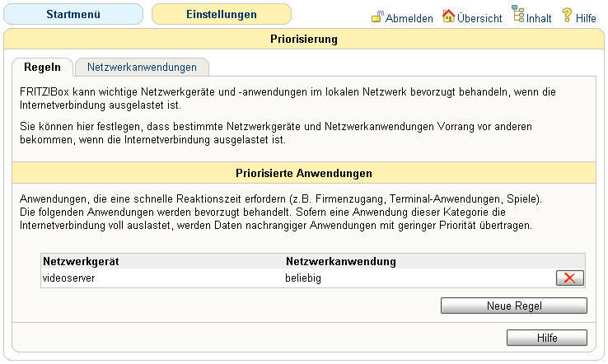Click the Abmelden lock icon
This screenshot has height=364, width=608.
[377, 16]
